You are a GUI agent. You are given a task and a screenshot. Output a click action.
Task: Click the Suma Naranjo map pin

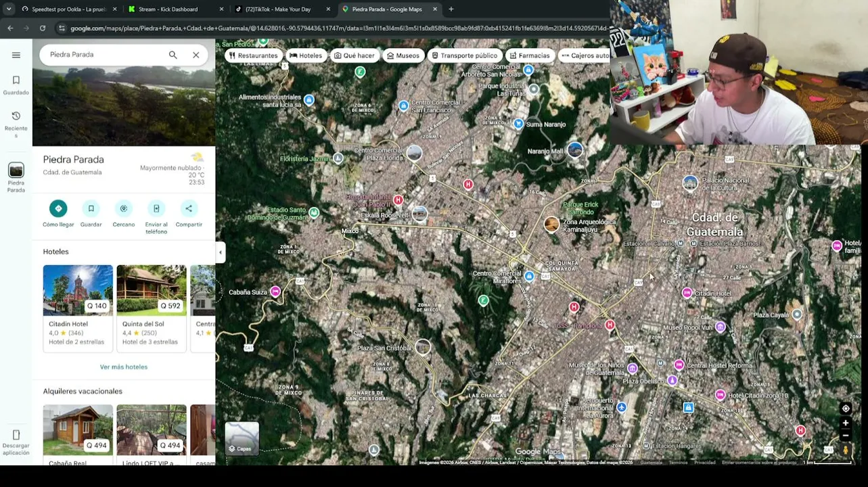pyautogui.click(x=518, y=124)
